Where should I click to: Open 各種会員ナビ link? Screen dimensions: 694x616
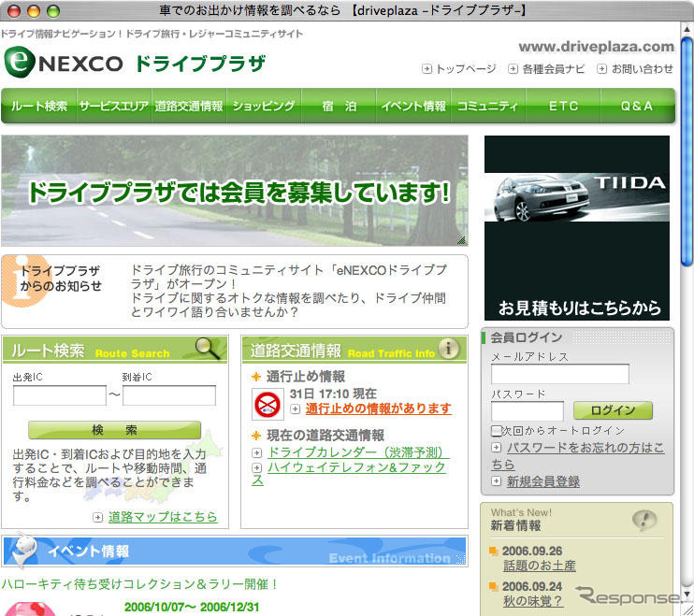[x=554, y=69]
